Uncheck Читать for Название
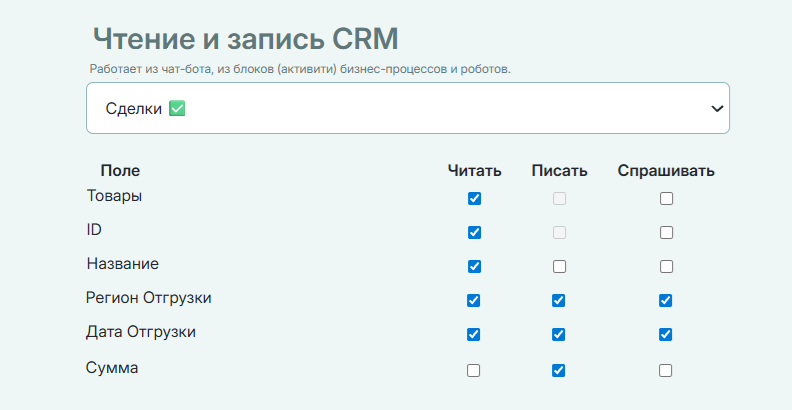The width and height of the screenshot is (792, 410). coord(474,266)
